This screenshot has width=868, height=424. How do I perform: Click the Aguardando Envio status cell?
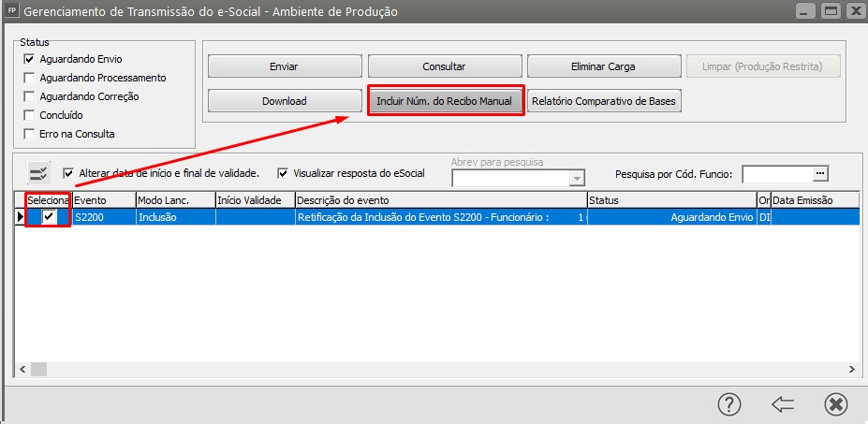[671, 217]
